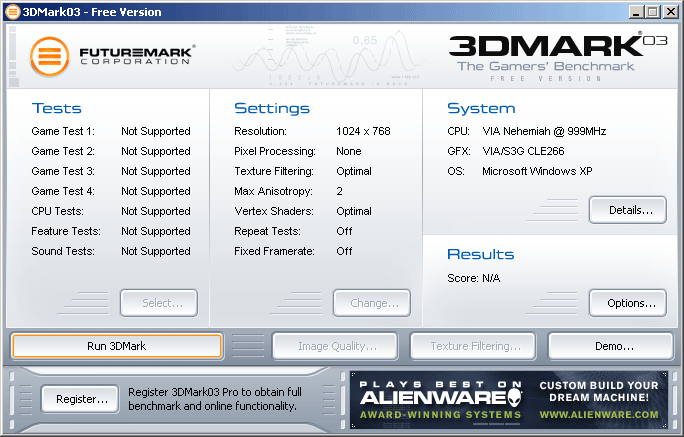Click the Image Quality... button
Image resolution: width=684 pixels, height=437 pixels.
pyautogui.click(x=335, y=346)
